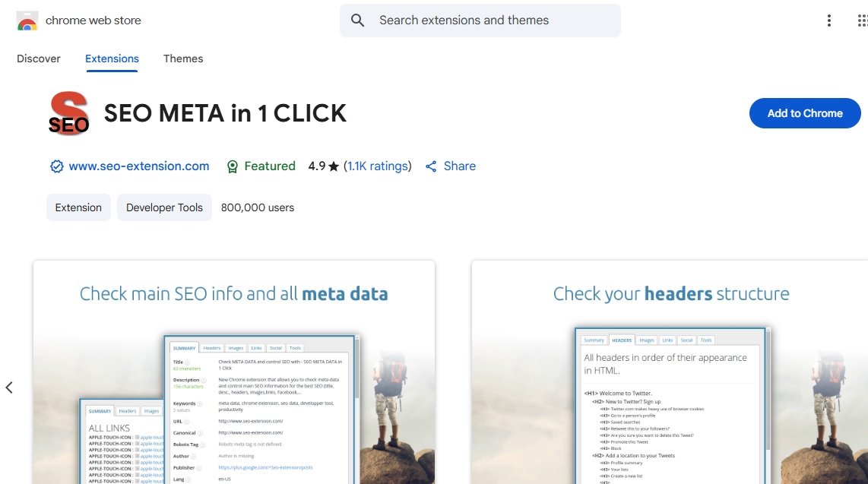Switch to the Discover tab
Viewport: 868px width, 484px height.
pos(38,59)
